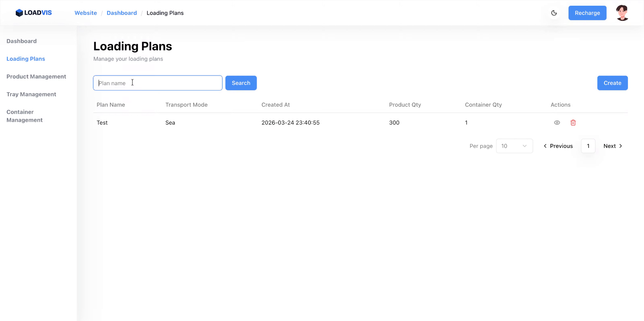
Task: Open the per page dropdown
Action: point(514,146)
